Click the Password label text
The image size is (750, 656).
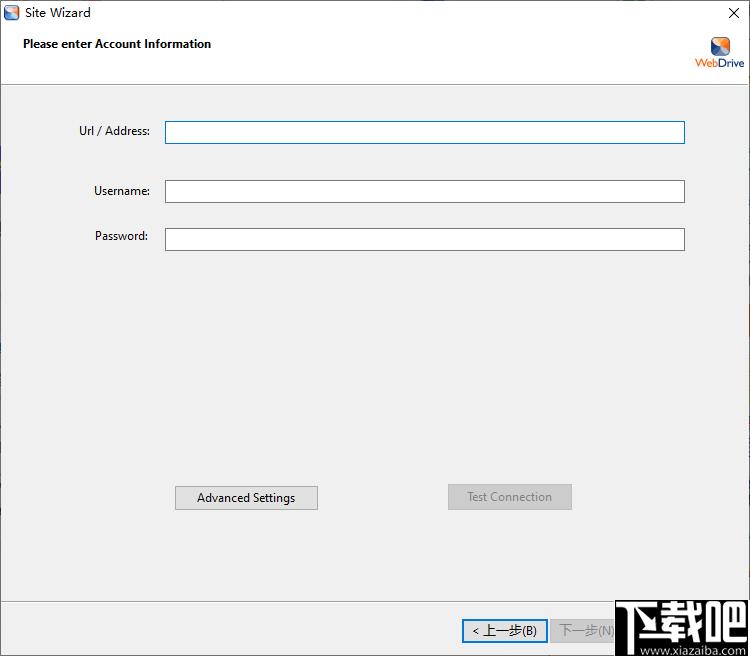[x=121, y=236]
